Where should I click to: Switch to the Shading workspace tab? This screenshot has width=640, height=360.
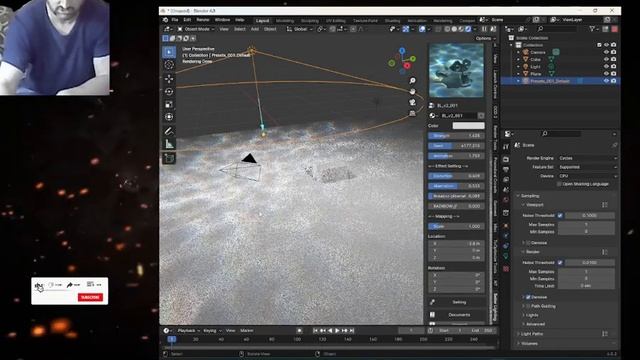(392, 20)
